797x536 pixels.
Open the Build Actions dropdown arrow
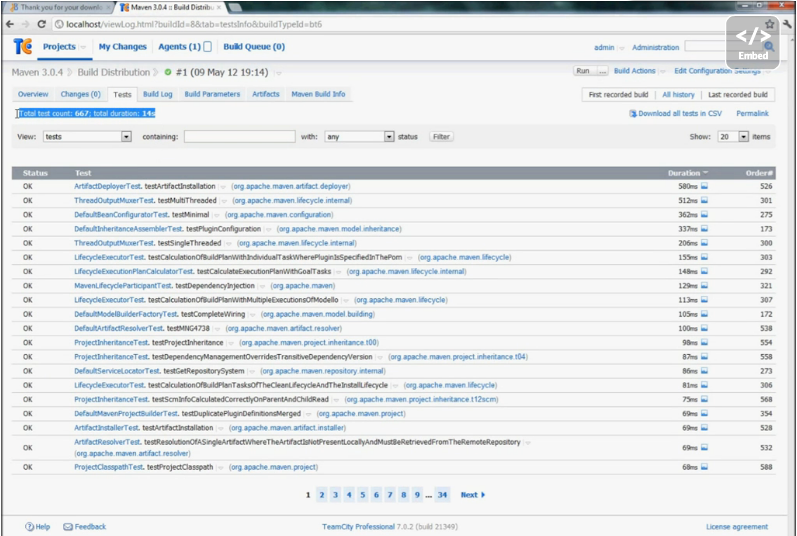662,72
